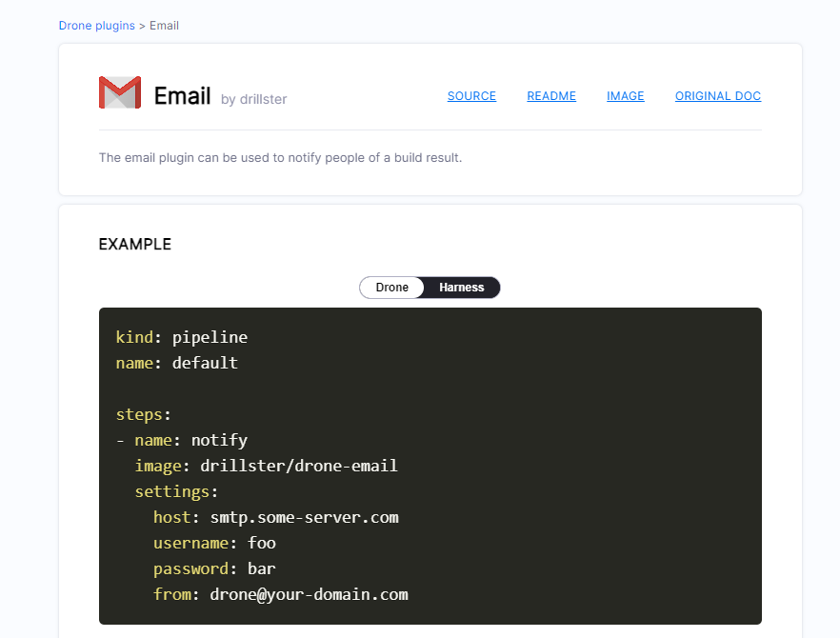Click the 'kind: pipeline' code line
The height and width of the screenshot is (638, 840).
coord(182,337)
